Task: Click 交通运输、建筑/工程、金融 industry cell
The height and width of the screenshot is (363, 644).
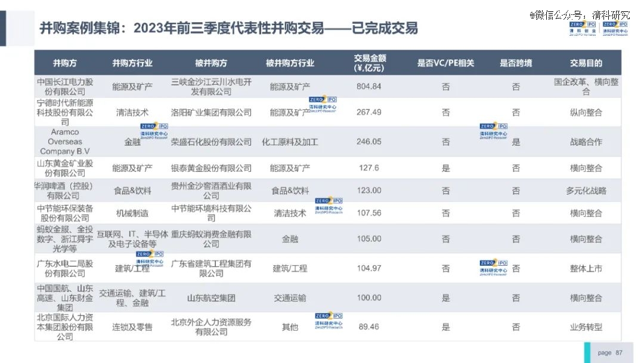Action: click(x=132, y=298)
